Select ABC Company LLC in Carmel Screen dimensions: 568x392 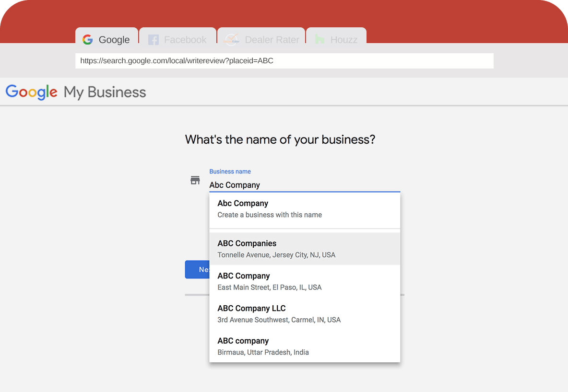point(305,314)
